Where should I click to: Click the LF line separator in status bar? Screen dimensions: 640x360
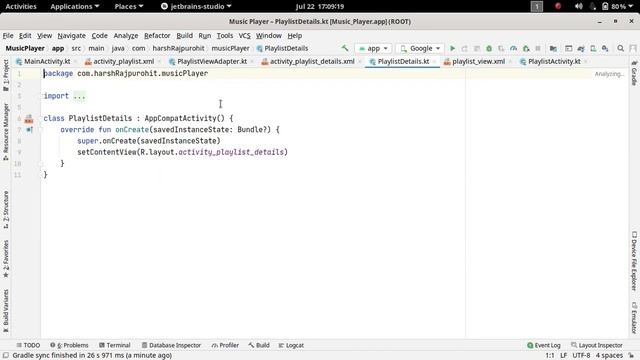coord(564,356)
